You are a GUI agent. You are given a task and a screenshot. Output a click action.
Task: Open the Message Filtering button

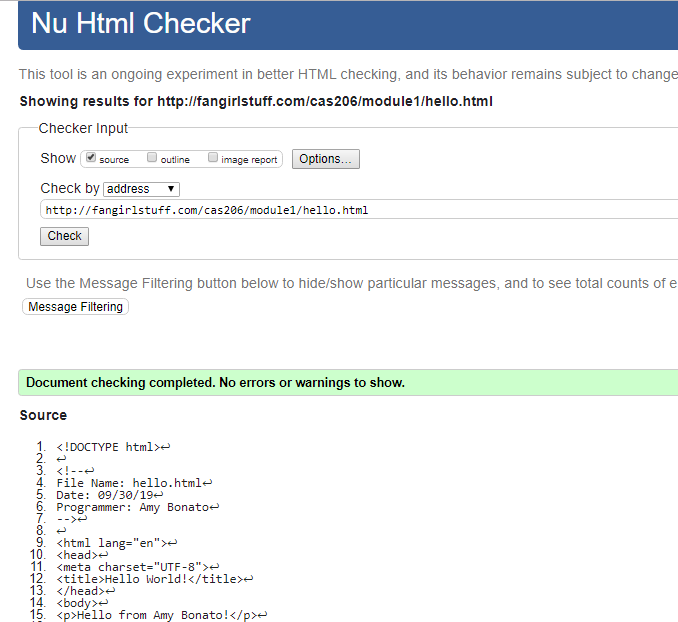point(75,307)
